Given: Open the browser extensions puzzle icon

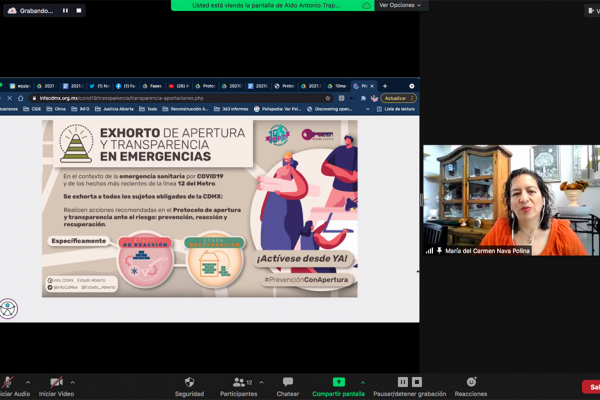Looking at the screenshot, I should 363,98.
